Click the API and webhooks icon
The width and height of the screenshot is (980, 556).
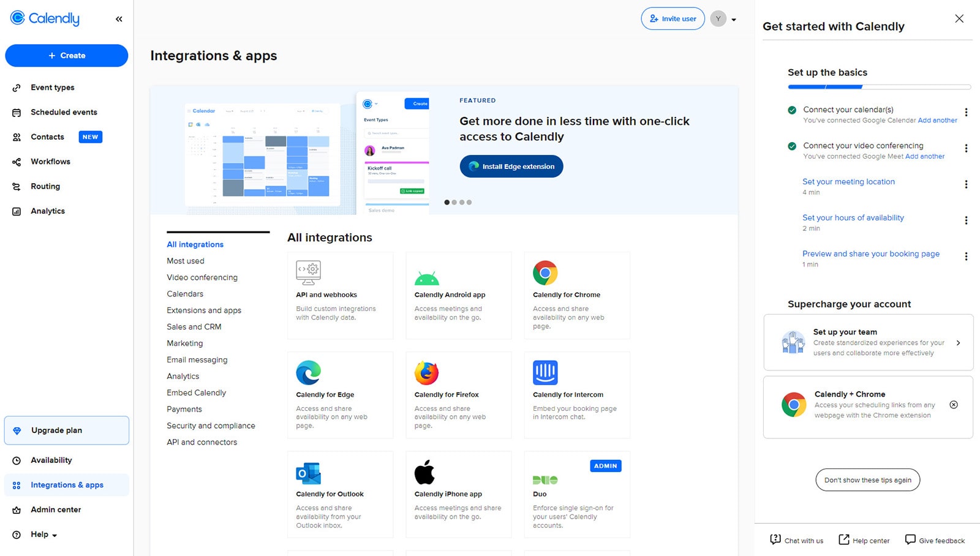pyautogui.click(x=308, y=273)
